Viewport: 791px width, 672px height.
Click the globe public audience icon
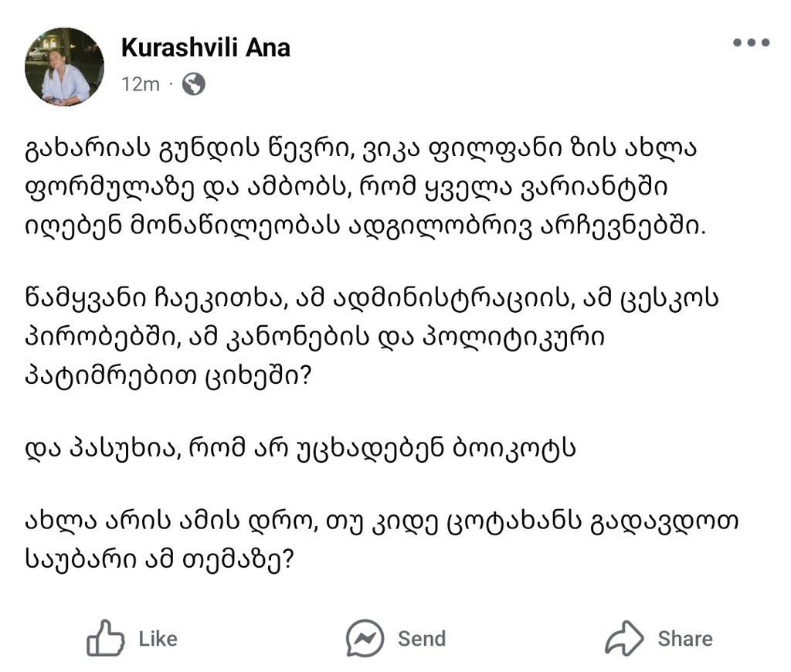click(x=194, y=83)
